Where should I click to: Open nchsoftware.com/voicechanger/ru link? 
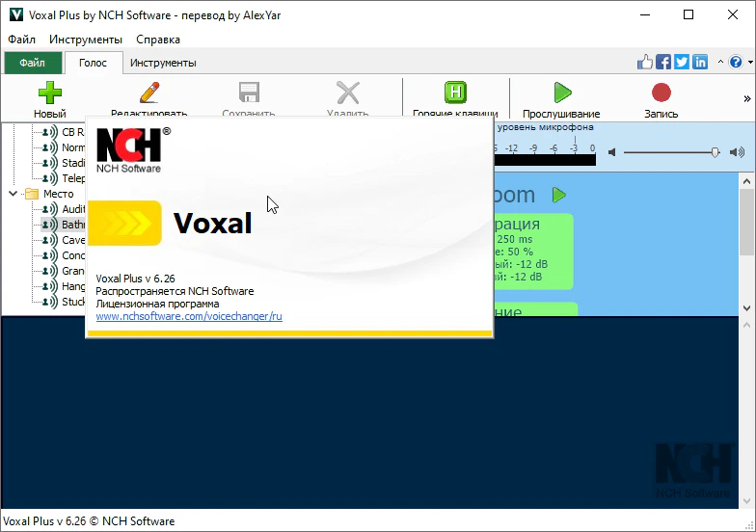tap(189, 316)
